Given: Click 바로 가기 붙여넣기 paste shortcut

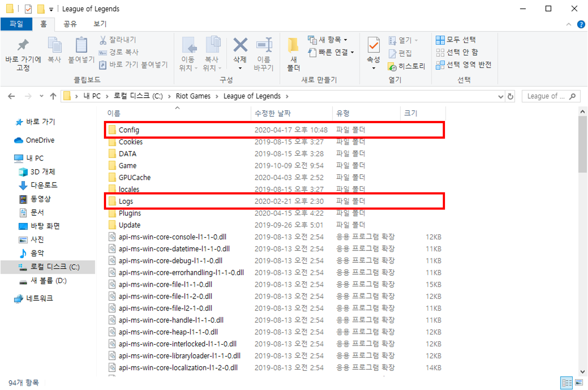Looking at the screenshot, I should point(134,65).
